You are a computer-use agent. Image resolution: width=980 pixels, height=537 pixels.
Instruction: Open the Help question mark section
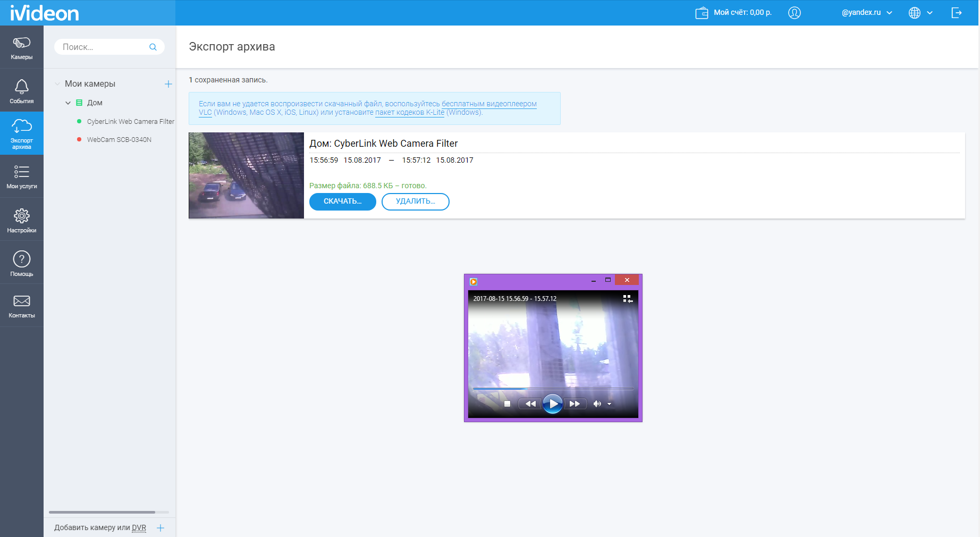point(21,264)
